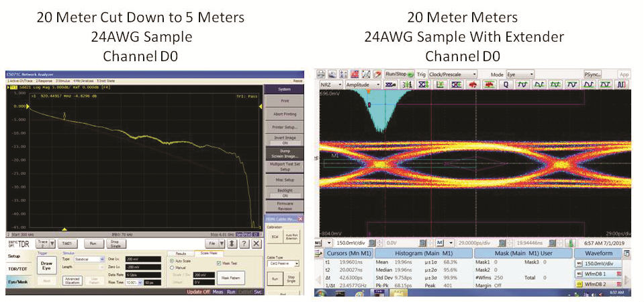Select the Manual scale radio button
Screen dimensions: 644x302
coord(172,267)
